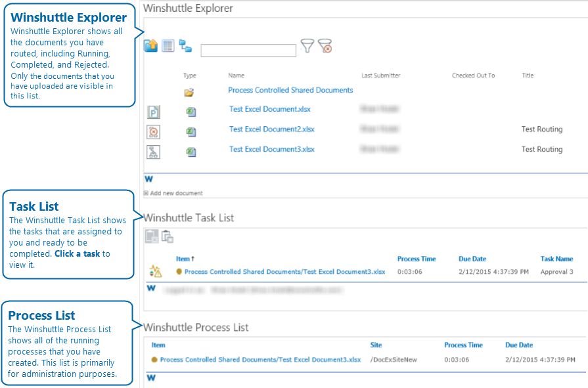Image resolution: width=588 pixels, height=388 pixels.
Task: Click the Winshuttle Explorer section title
Action: click(189, 9)
